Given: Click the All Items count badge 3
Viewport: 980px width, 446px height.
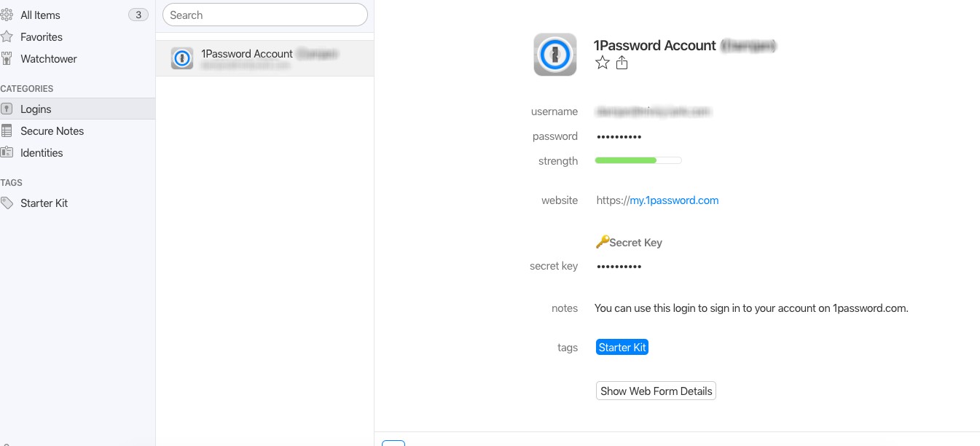Looking at the screenshot, I should [x=138, y=15].
